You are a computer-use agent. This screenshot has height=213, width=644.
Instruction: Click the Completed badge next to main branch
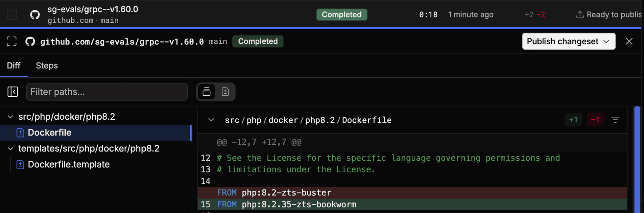pos(258,41)
